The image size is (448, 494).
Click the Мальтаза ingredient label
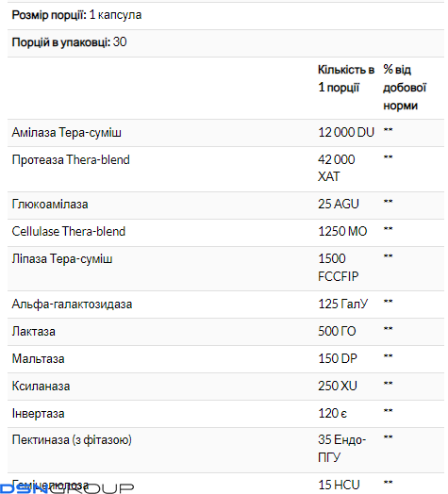pyautogui.click(x=38, y=359)
